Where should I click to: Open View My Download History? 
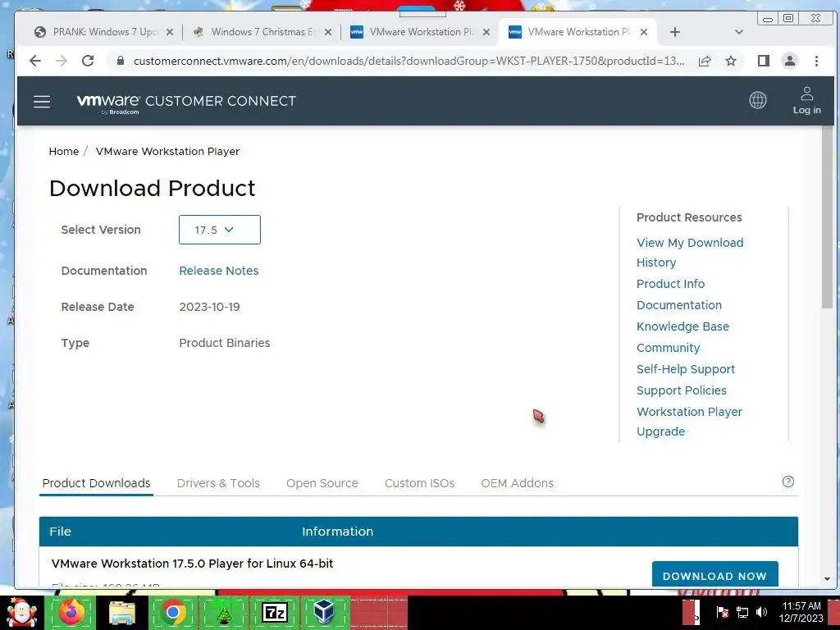[690, 253]
